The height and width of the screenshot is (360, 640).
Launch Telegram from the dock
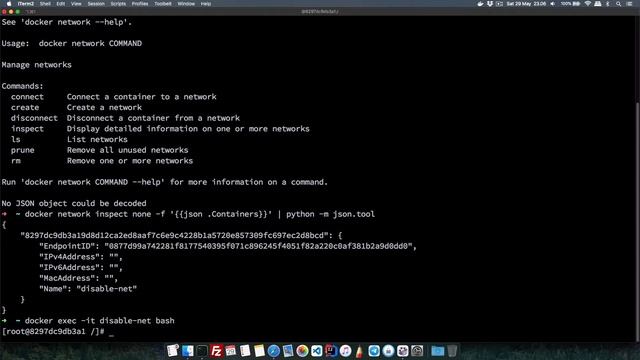(374, 351)
